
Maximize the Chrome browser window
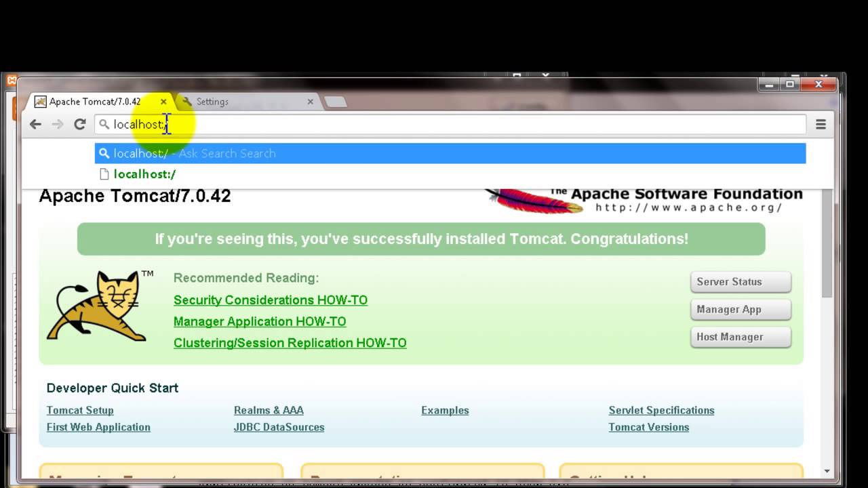[790, 85]
